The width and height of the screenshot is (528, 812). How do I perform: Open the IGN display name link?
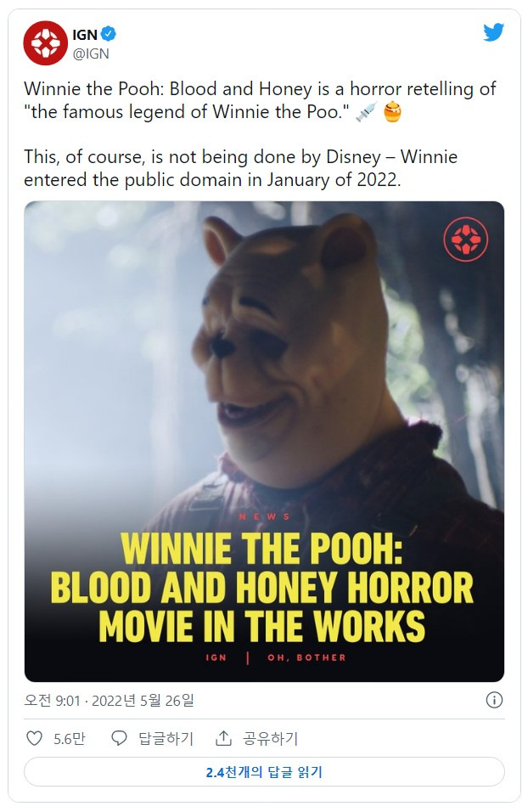pos(85,35)
